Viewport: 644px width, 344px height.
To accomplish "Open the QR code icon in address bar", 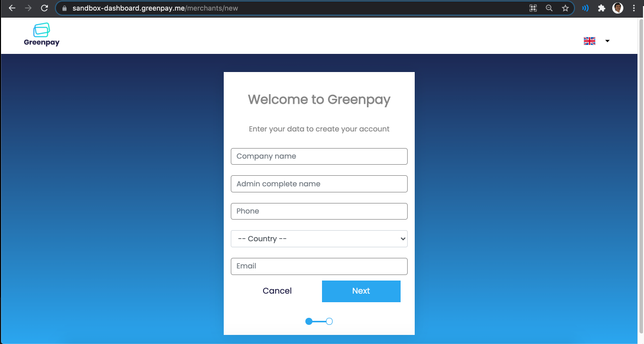I will coord(533,8).
